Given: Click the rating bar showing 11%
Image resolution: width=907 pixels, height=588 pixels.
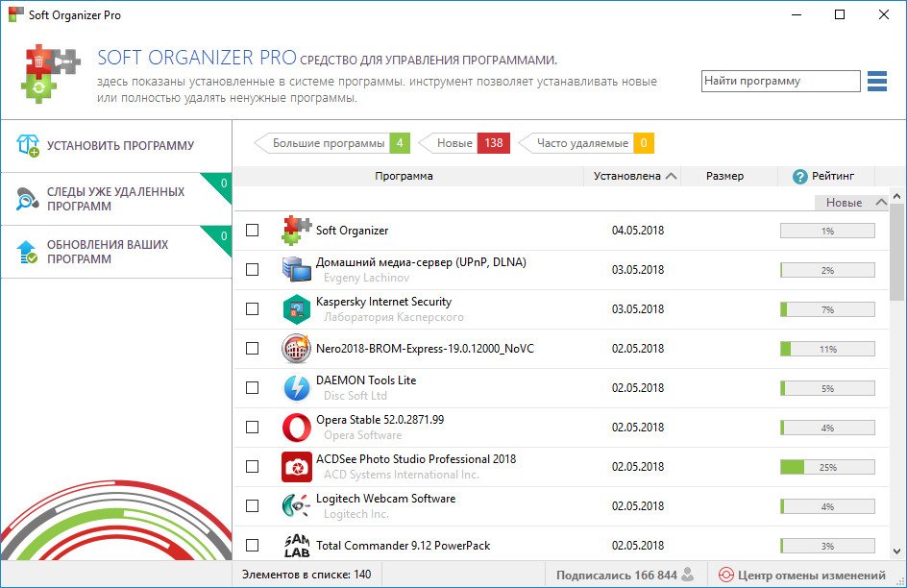Looking at the screenshot, I should click(827, 349).
